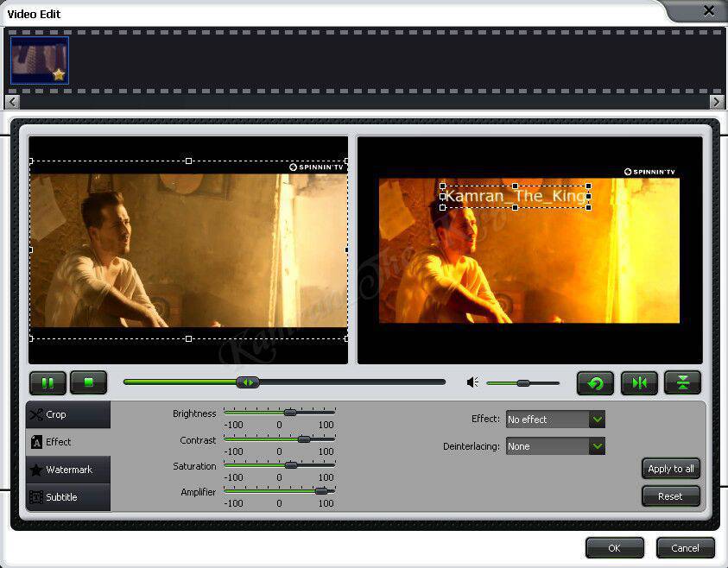
Task: Click the rotate video button
Action: pyautogui.click(x=595, y=383)
